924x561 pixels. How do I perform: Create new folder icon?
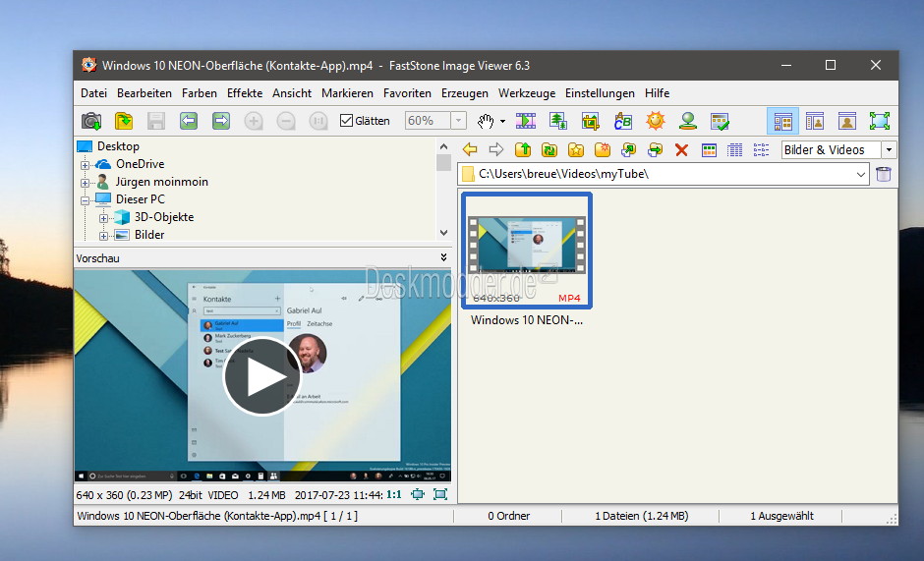tap(603, 149)
